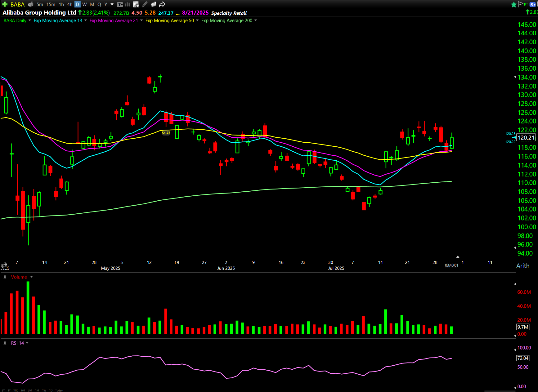Set range to 5Y

pyautogui.click(x=3, y=390)
